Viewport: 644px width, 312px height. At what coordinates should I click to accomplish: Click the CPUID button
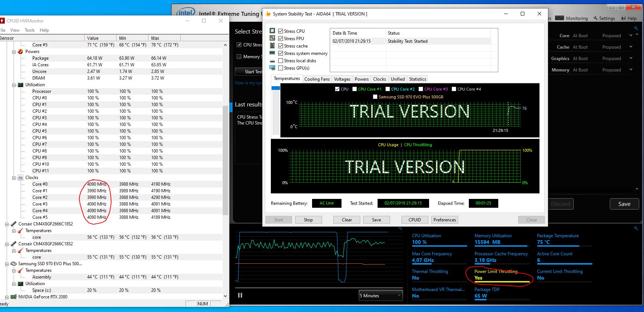(415, 220)
